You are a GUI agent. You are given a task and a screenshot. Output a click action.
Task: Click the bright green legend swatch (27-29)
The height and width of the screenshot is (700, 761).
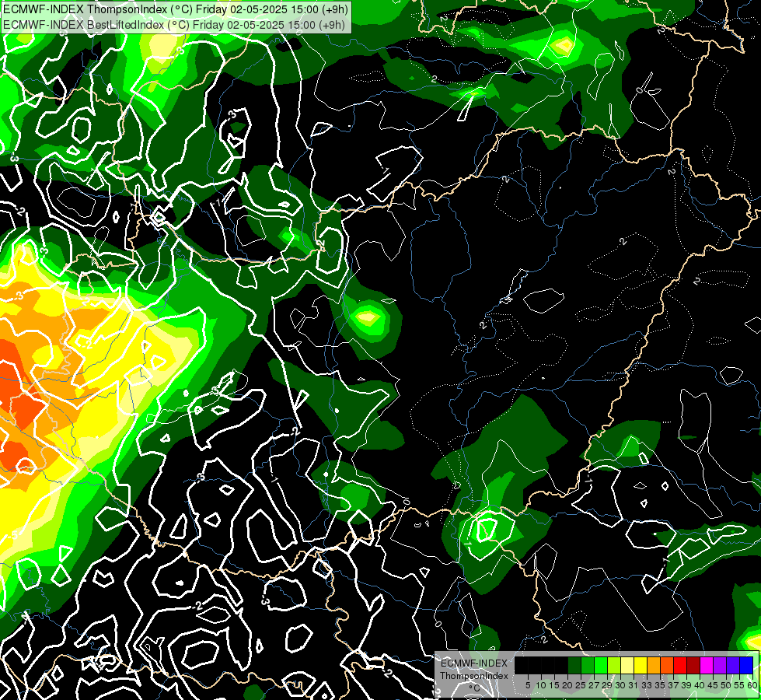point(601,665)
